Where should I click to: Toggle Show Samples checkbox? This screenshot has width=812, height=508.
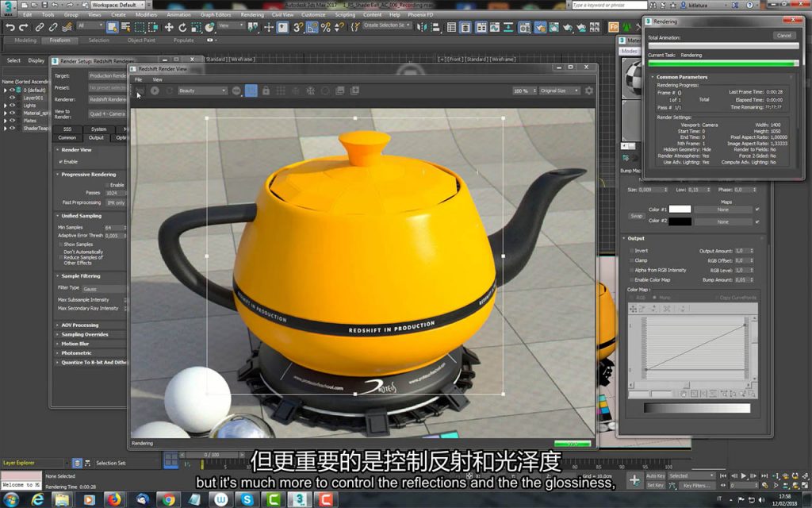click(60, 244)
